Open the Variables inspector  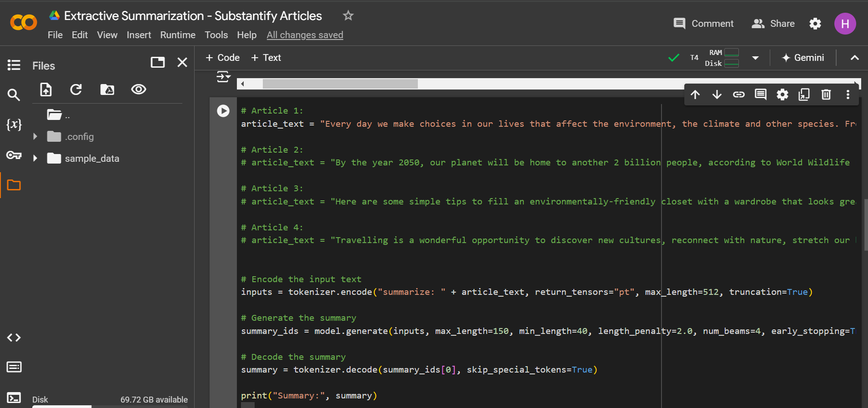(x=14, y=124)
